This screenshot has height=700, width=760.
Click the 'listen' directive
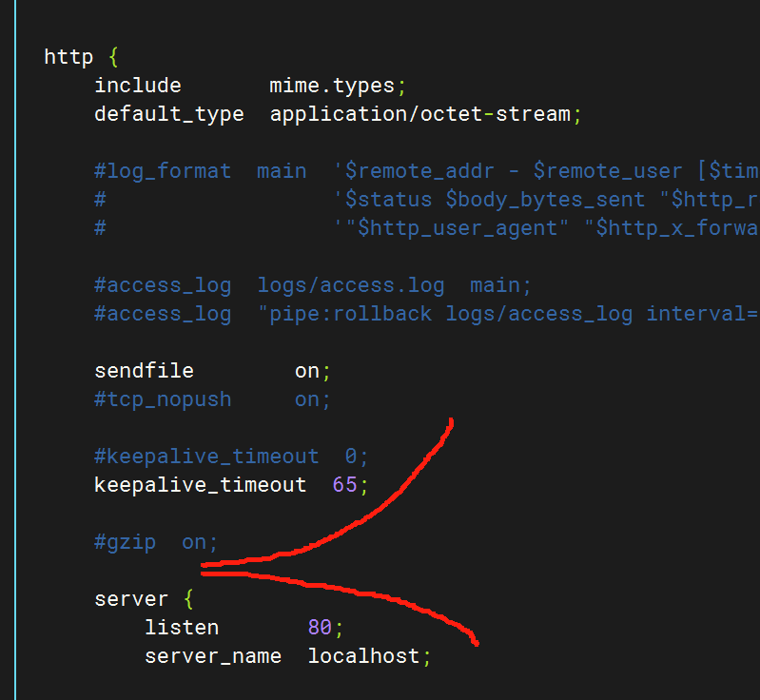pos(182,628)
